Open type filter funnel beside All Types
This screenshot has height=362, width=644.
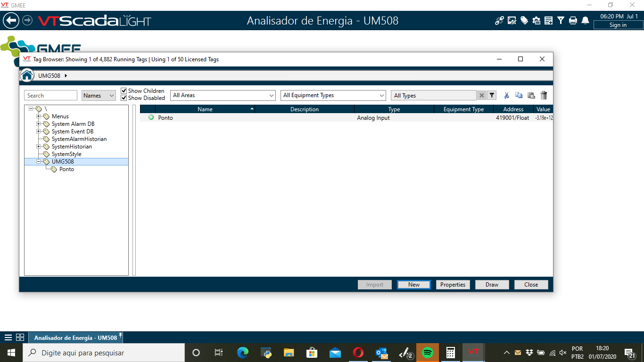[x=492, y=95]
